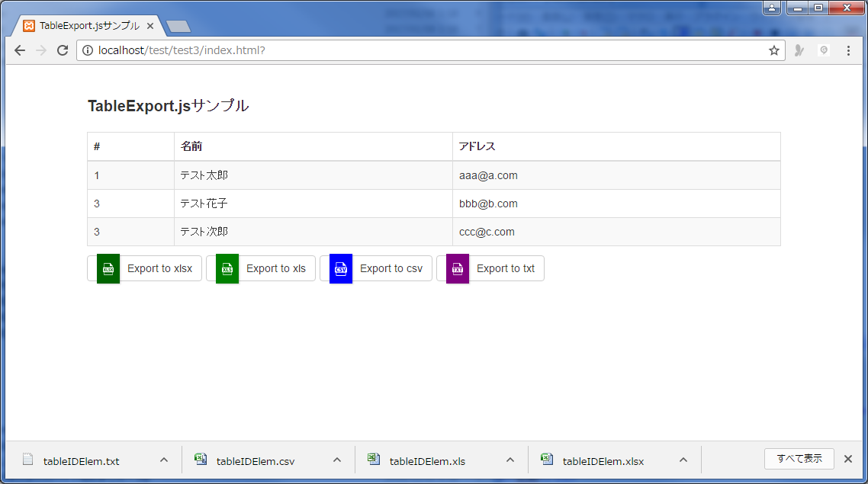Screen dimensions: 868x484
Task: Select the TableExport.jsサンプル tab
Action: 90,26
